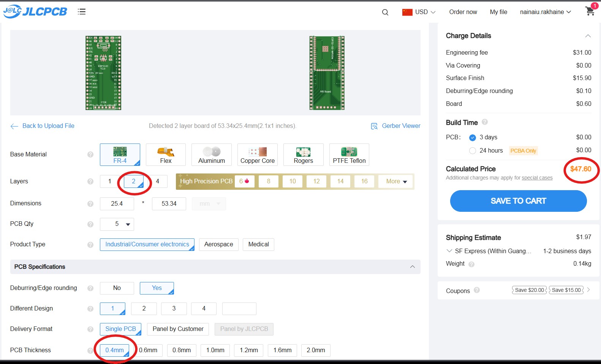This screenshot has width=601, height=364.
Task: Choose 1 layer option
Action: 110,181
